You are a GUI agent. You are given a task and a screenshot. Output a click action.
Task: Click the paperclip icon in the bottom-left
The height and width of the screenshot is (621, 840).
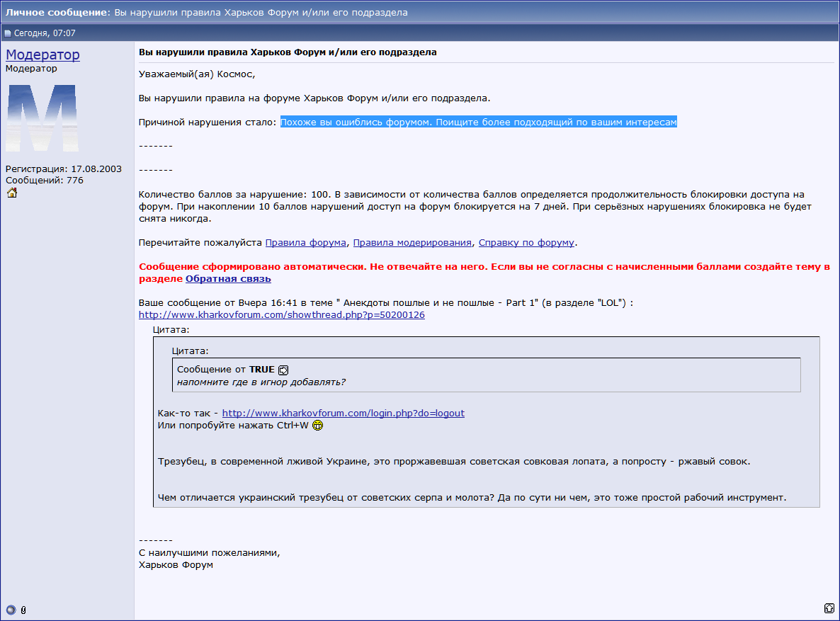click(23, 609)
